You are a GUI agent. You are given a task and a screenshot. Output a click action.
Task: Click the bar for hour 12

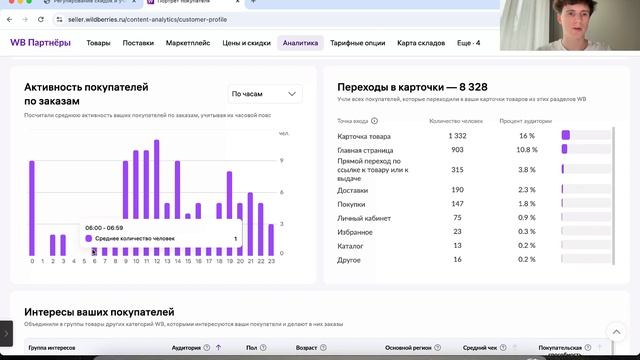coord(156,180)
